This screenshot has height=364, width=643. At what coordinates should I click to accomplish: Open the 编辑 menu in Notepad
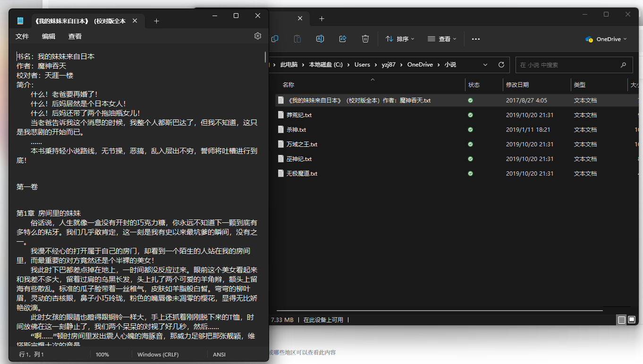point(49,36)
